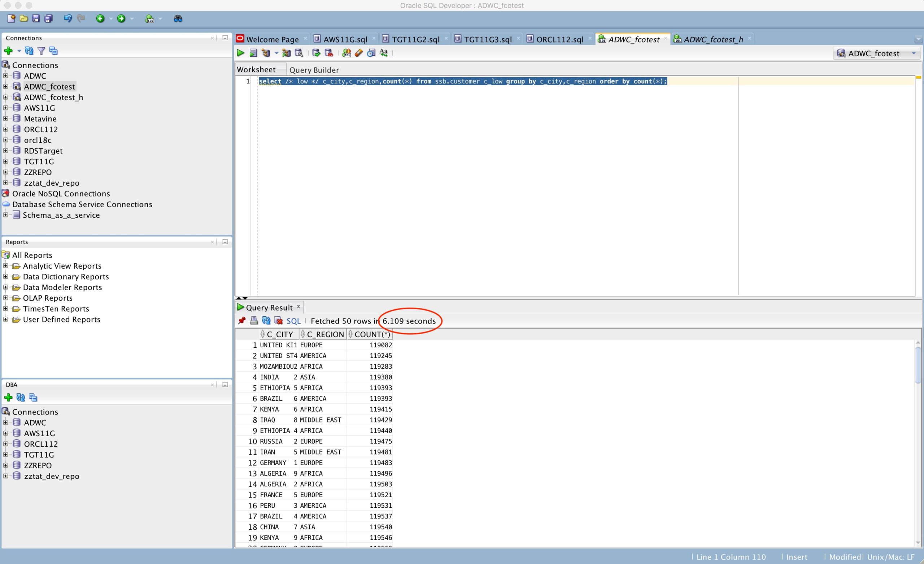924x564 pixels.
Task: Open the SQL History clock icon
Action: coord(371,53)
